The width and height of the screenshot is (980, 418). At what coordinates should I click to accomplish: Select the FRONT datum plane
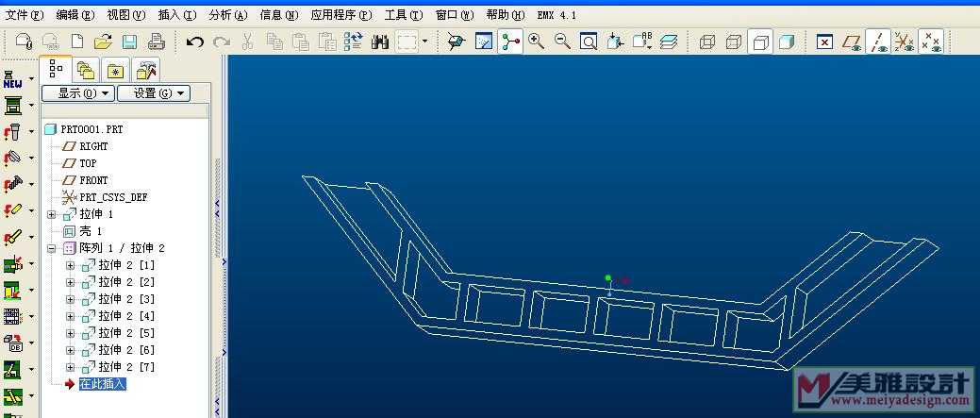(93, 180)
